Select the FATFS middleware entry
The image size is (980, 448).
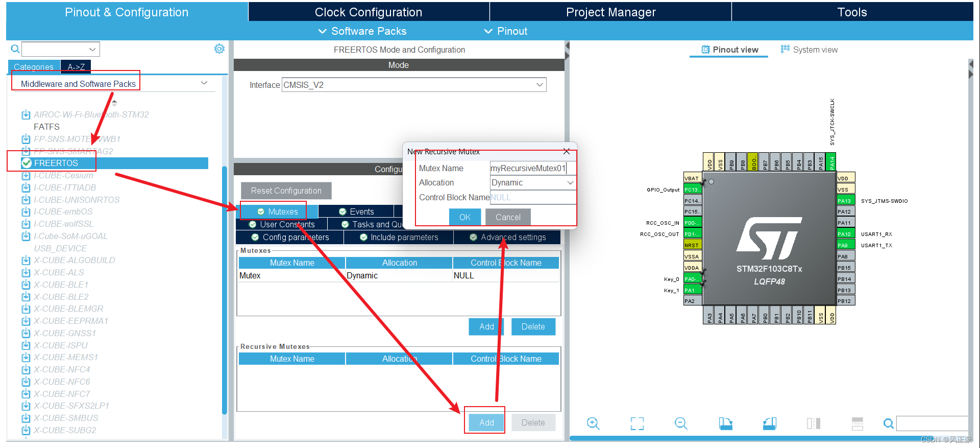[46, 127]
